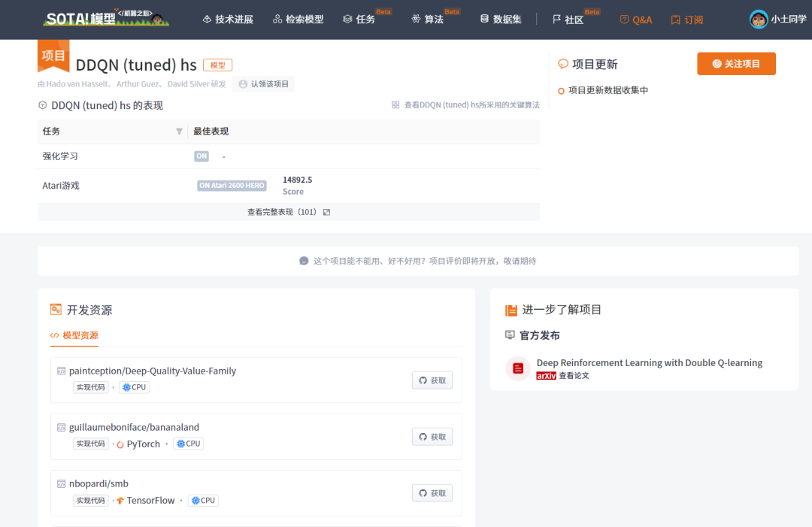The height and width of the screenshot is (527, 812).
Task: Open Deep Reinforcement Learning with Double Q-learning paper
Action: (x=650, y=362)
